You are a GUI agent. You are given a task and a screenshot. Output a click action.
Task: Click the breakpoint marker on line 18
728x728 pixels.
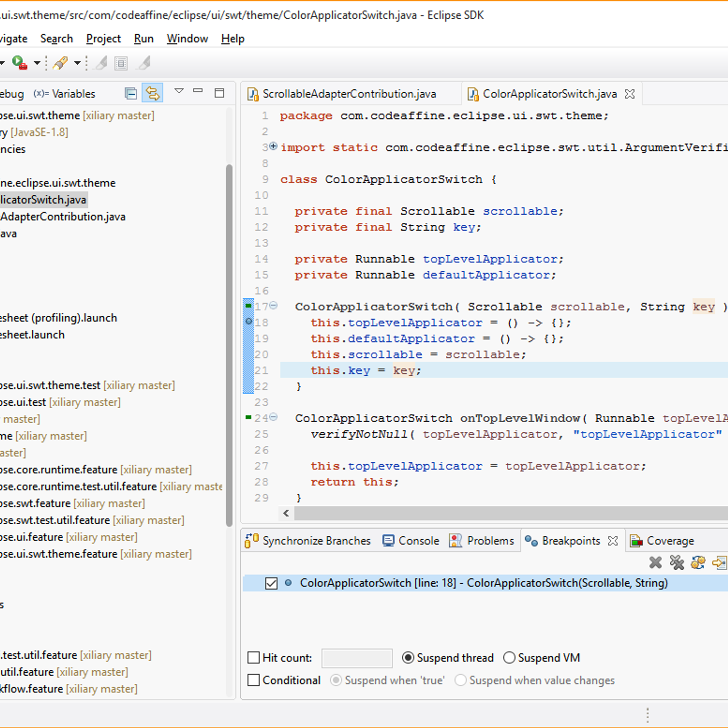click(x=248, y=321)
